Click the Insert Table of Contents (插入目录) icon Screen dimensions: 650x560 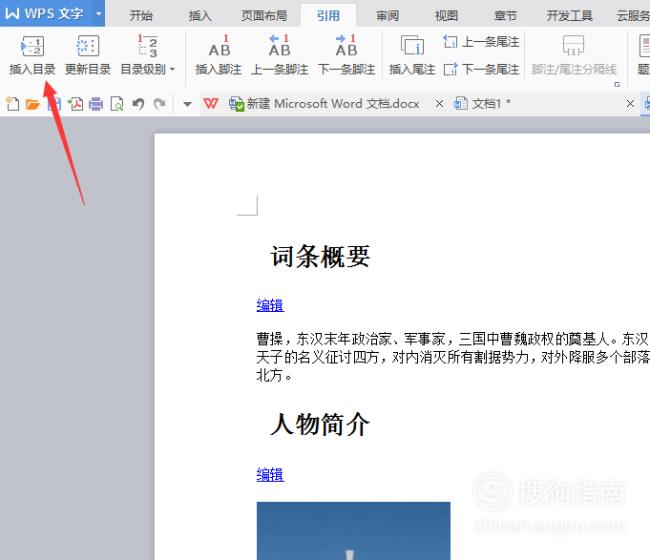point(32,46)
